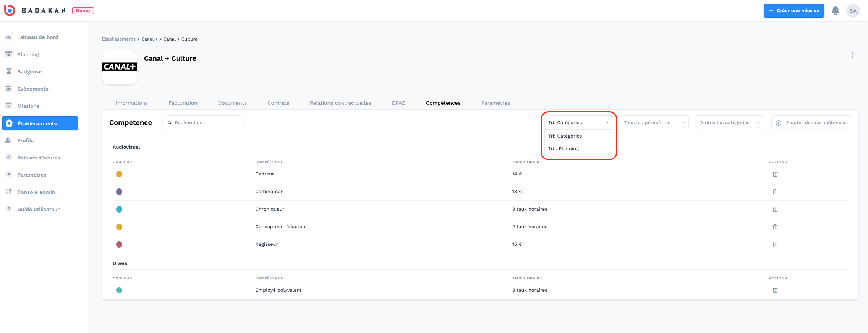Select the Compétences tab
The image size is (868, 333).
coord(443,103)
